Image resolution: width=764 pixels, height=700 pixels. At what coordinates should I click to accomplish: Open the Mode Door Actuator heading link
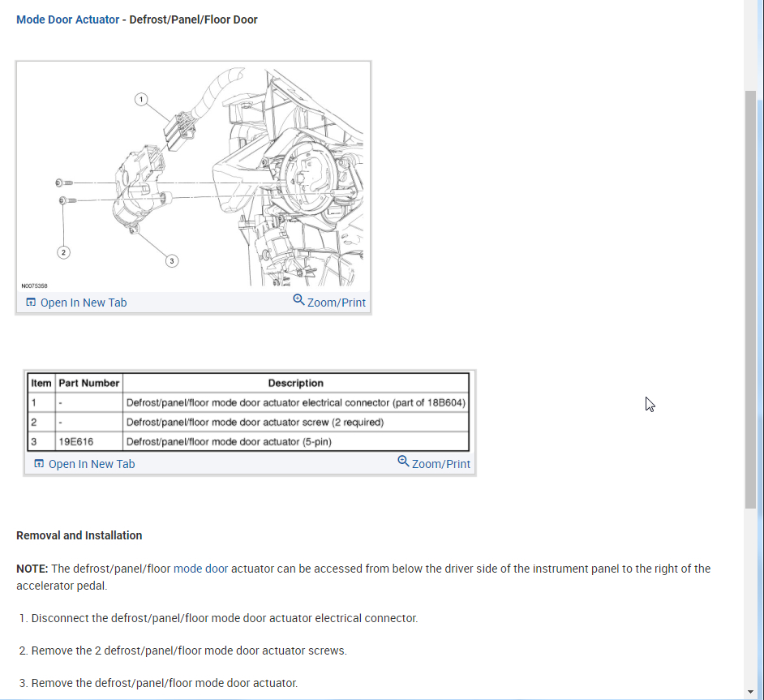(68, 19)
